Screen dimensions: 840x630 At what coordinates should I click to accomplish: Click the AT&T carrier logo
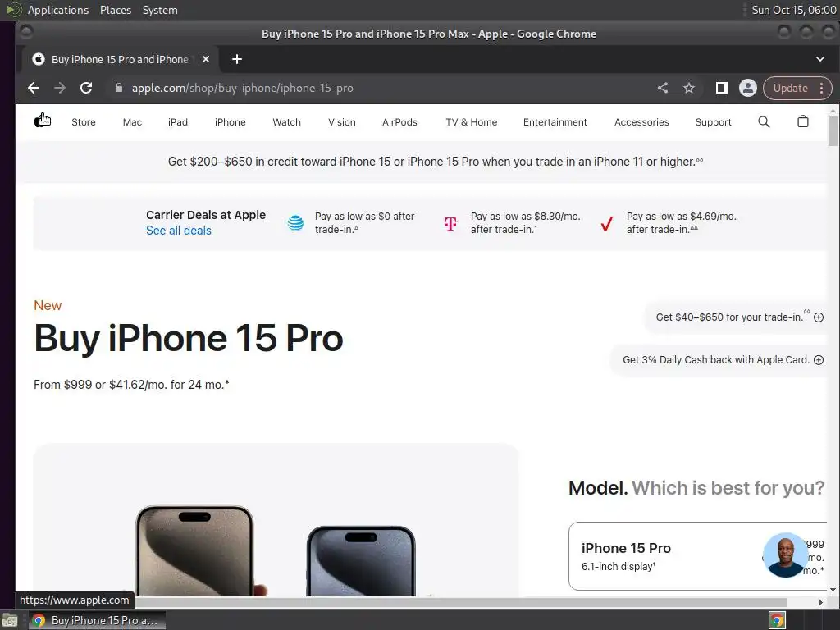tap(295, 222)
